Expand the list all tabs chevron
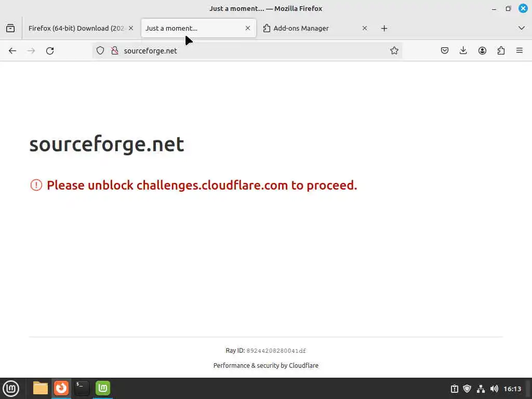The height and width of the screenshot is (399, 532). (522, 28)
